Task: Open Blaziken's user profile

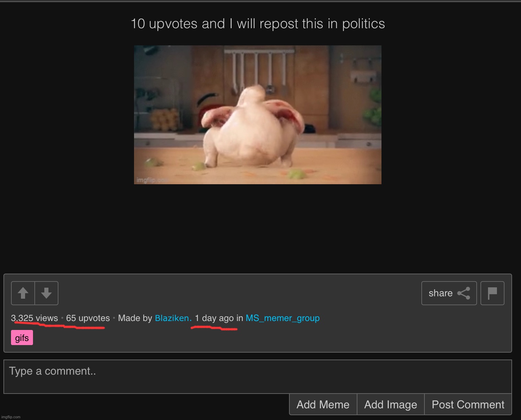Action: pyautogui.click(x=173, y=318)
